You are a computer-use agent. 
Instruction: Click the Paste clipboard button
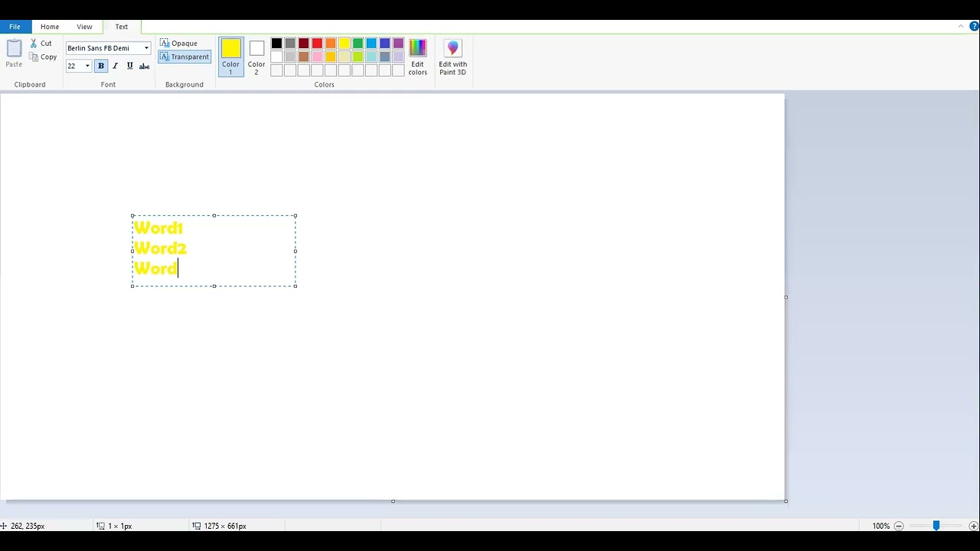tap(14, 54)
